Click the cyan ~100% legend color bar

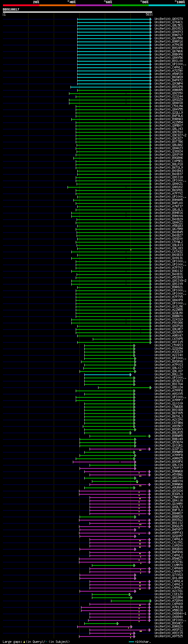[x=167, y=5]
